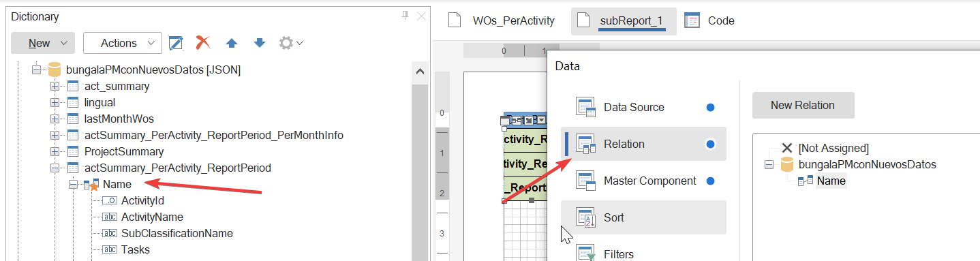Select the Name relation in Dictionary tree
Screen dimensions: 980x261
point(117,184)
